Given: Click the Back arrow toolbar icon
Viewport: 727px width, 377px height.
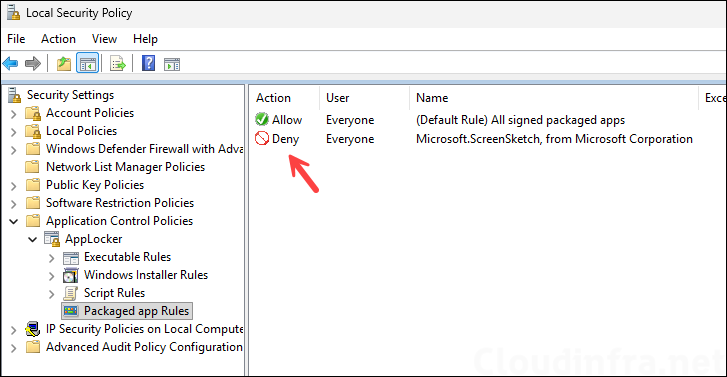Looking at the screenshot, I should (x=10, y=64).
